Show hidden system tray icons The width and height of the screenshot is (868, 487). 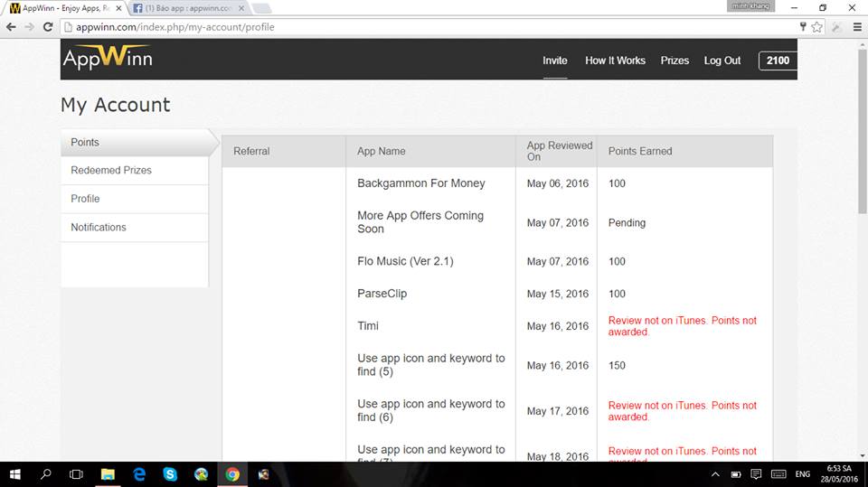pos(715,474)
